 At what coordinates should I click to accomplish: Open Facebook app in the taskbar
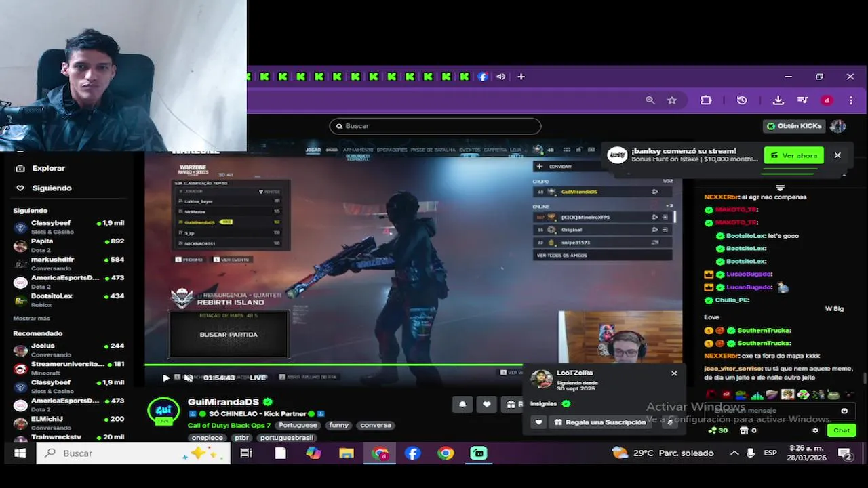[x=413, y=453]
